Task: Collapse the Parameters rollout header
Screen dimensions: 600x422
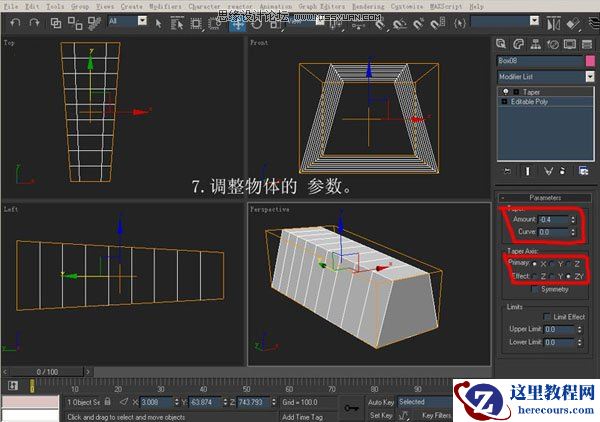Action: pyautogui.click(x=545, y=197)
